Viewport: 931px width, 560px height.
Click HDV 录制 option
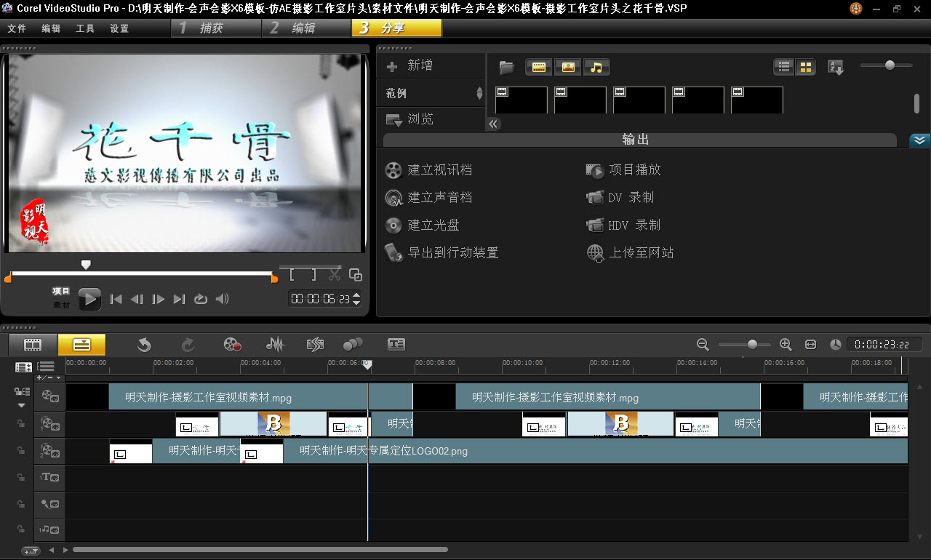(624, 225)
